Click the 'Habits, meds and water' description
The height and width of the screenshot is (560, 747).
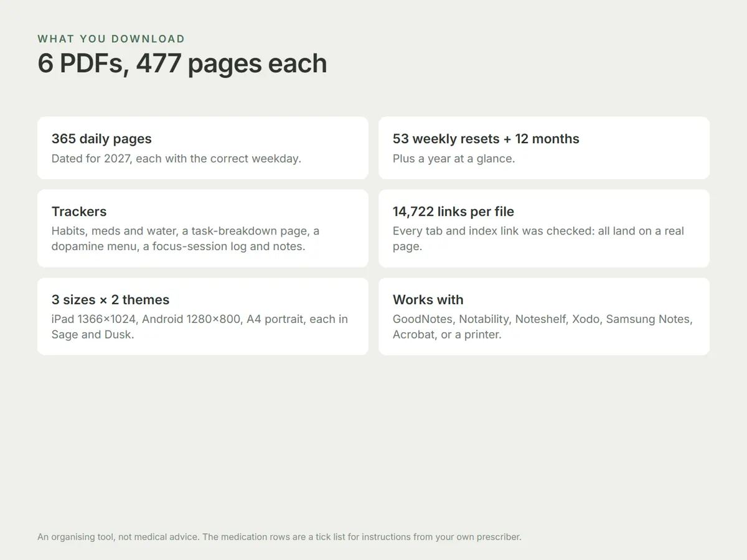[186, 239]
